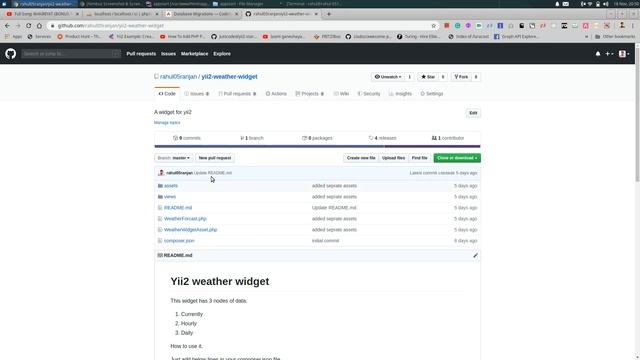
Task: Switch to the Actions tab
Action: [x=276, y=93]
